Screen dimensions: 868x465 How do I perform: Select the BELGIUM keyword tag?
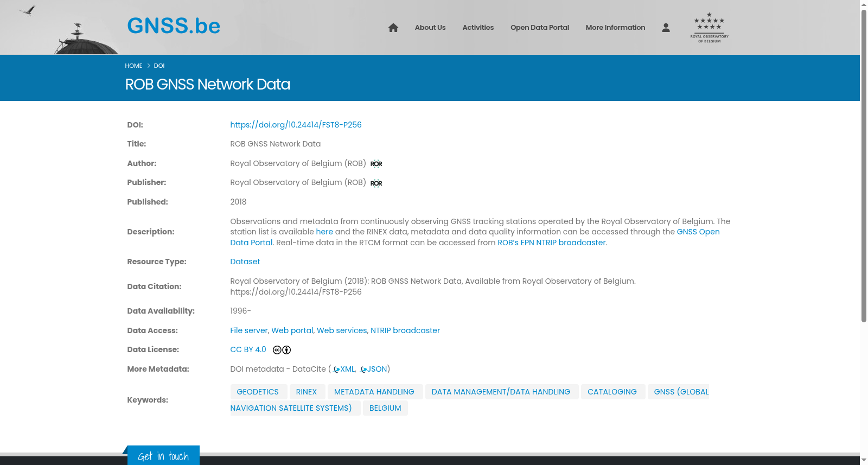click(x=385, y=408)
